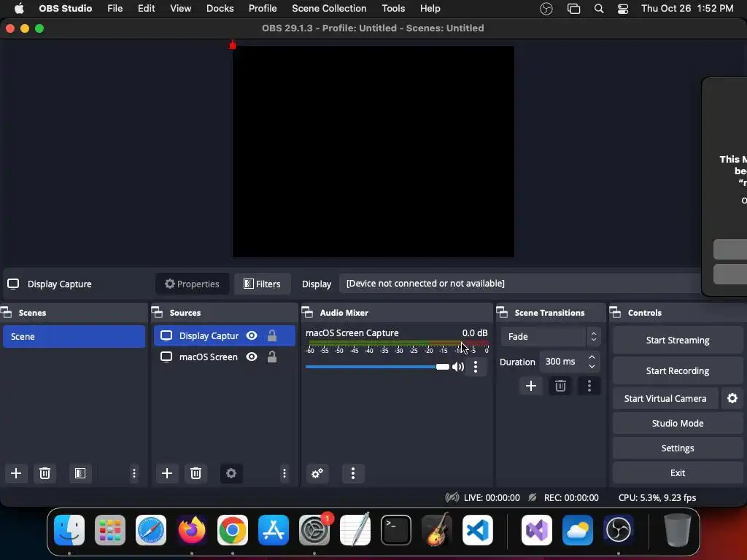This screenshot has width=747, height=560.
Task: Click Start Virtual Camera button
Action: (665, 398)
